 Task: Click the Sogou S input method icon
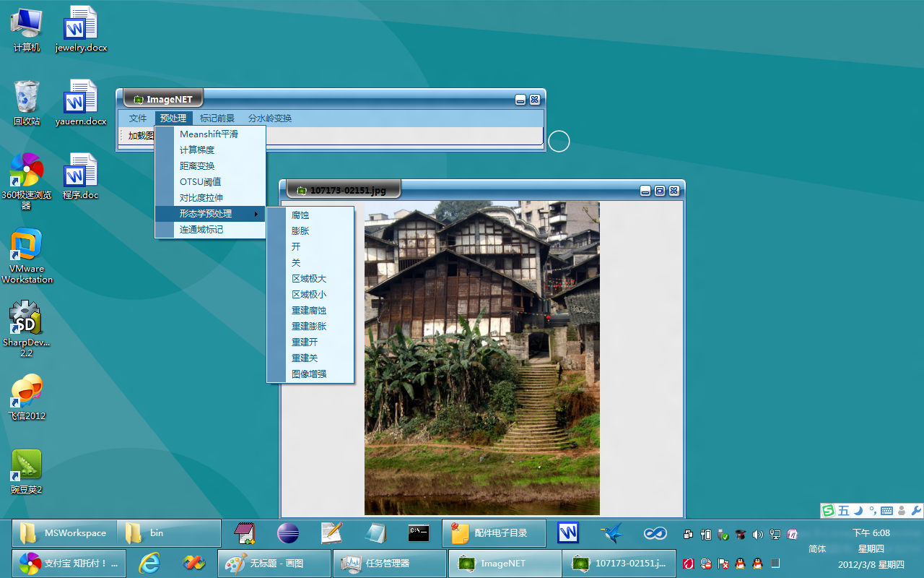coord(829,511)
